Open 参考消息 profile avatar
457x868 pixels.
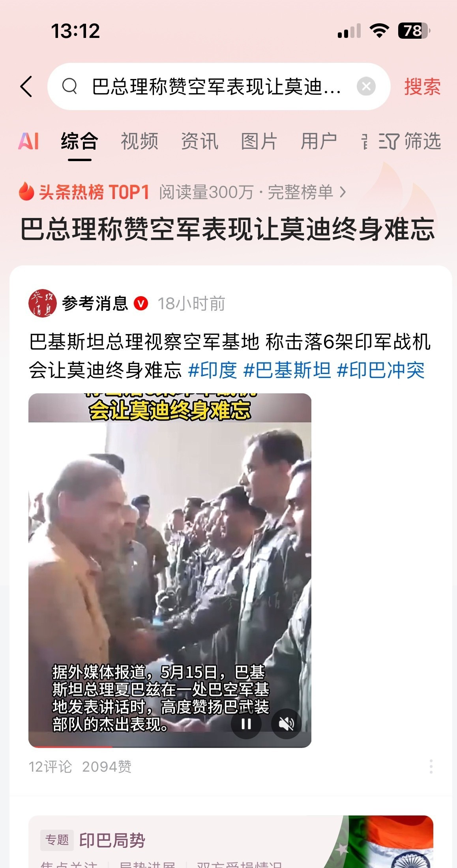point(42,303)
